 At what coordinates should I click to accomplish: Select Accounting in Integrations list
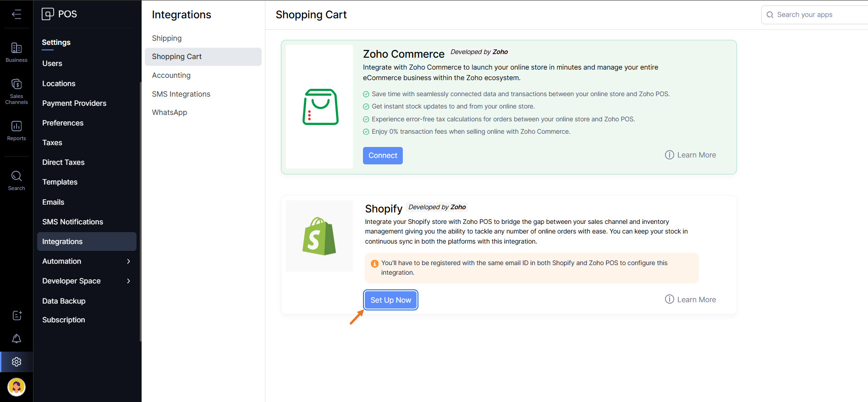(171, 75)
